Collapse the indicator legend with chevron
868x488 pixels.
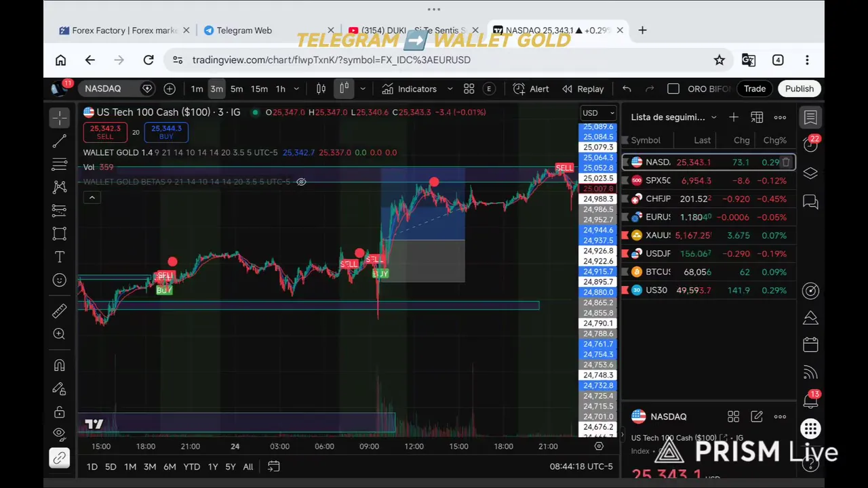[x=92, y=197]
